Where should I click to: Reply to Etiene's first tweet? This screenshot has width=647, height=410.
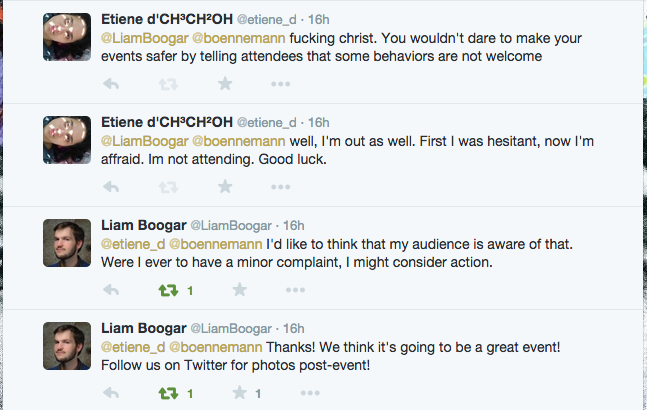pyautogui.click(x=111, y=84)
